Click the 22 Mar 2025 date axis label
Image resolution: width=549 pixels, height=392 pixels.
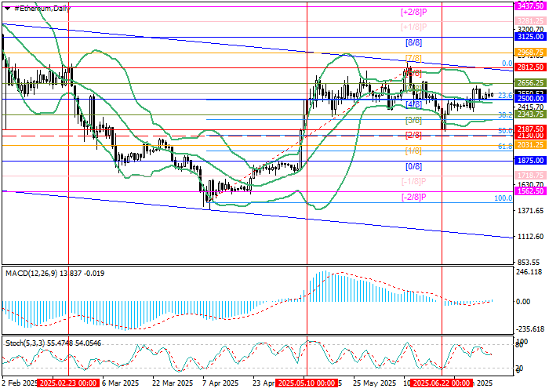pyautogui.click(x=172, y=384)
